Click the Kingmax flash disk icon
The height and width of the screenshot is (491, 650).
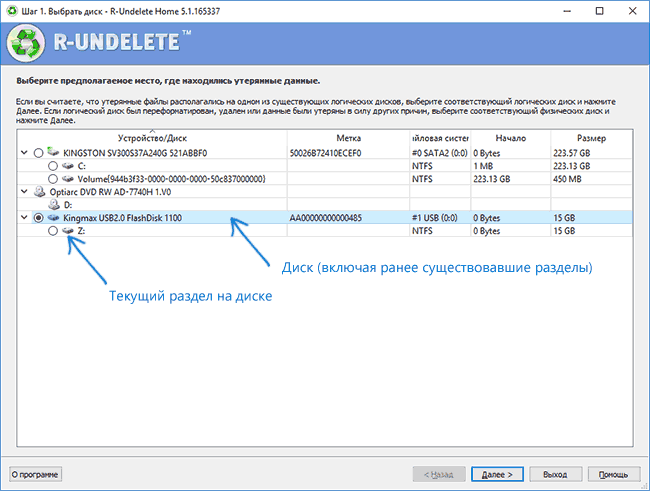(53, 217)
